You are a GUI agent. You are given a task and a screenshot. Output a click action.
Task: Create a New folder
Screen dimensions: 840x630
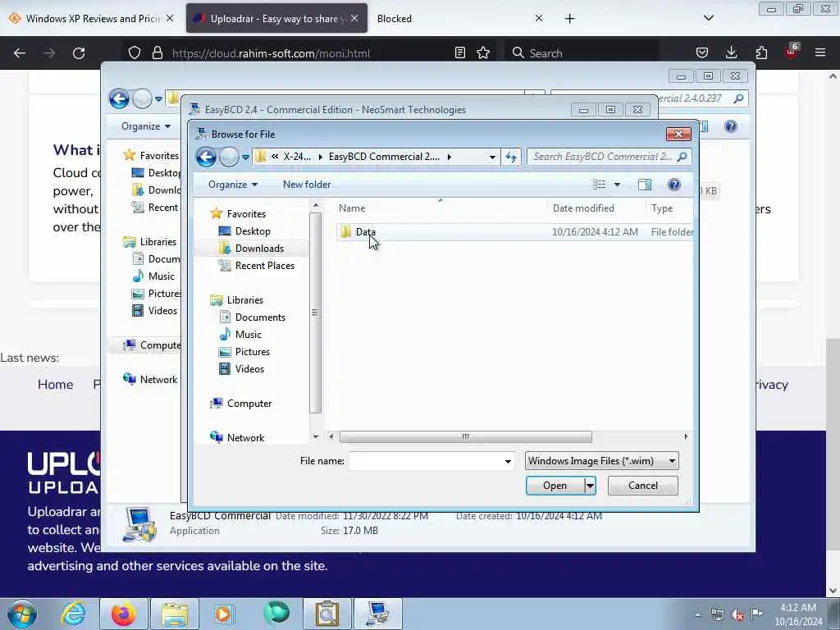point(307,185)
